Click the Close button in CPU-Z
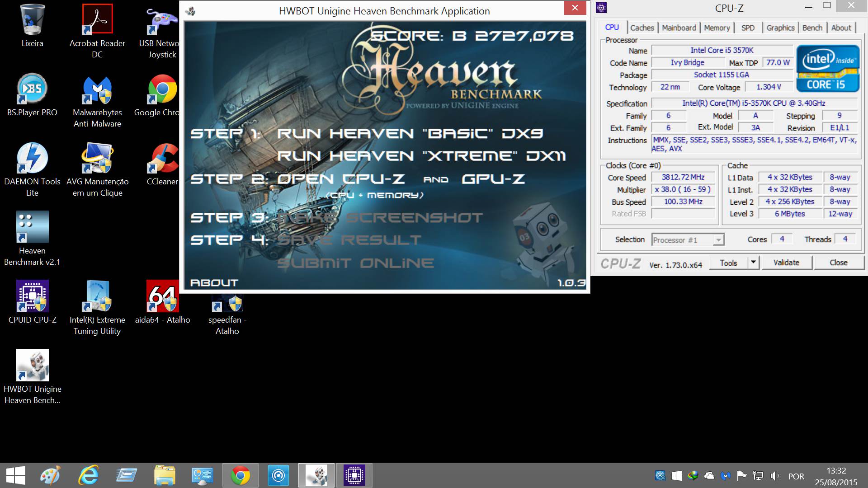 (x=839, y=263)
